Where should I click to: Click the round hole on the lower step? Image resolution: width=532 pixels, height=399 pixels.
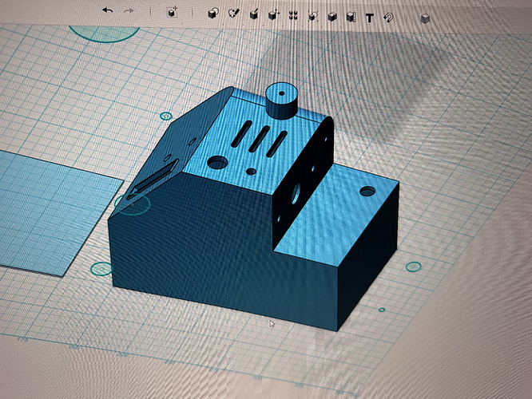367,192
